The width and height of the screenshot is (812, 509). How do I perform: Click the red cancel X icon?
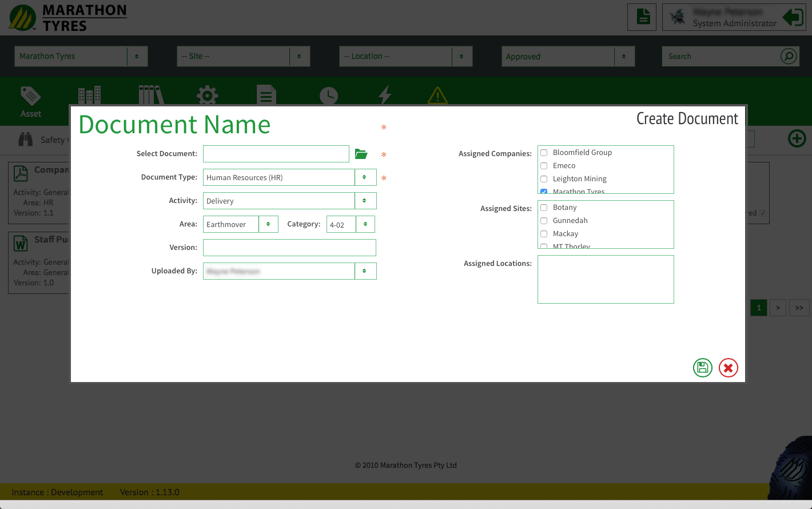(x=728, y=368)
